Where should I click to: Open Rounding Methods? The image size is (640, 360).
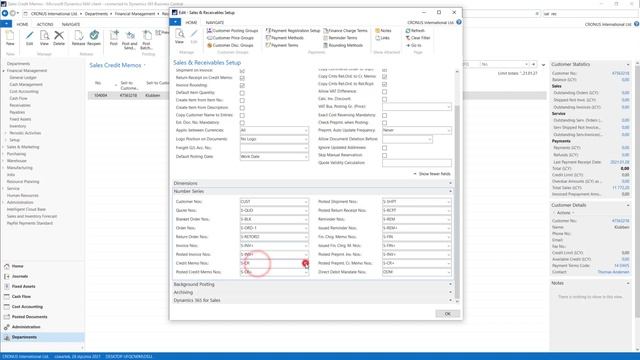(343, 45)
